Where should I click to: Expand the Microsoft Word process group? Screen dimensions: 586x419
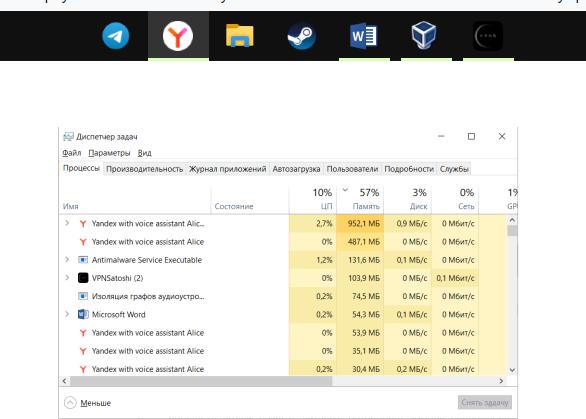click(67, 314)
